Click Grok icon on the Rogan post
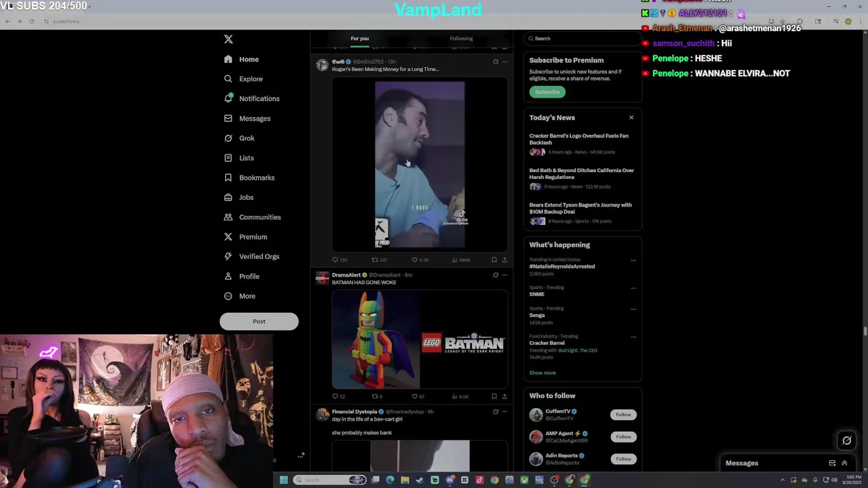868x488 pixels. [496, 62]
